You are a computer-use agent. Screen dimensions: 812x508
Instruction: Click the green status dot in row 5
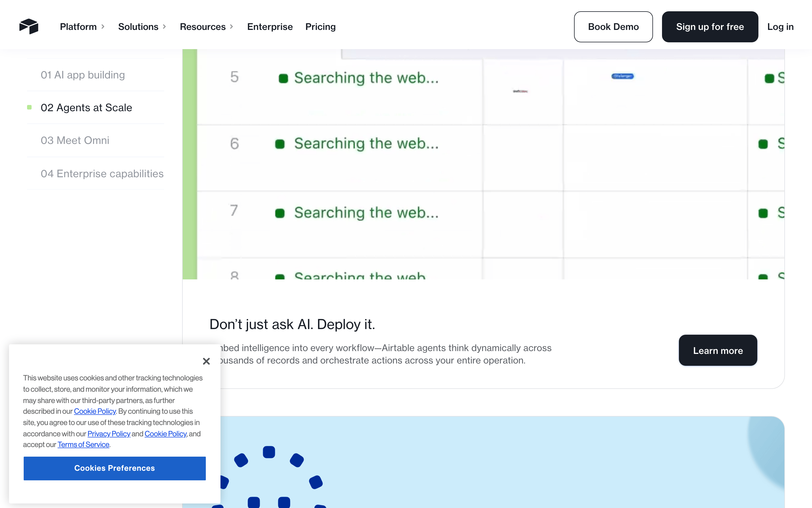(x=283, y=78)
